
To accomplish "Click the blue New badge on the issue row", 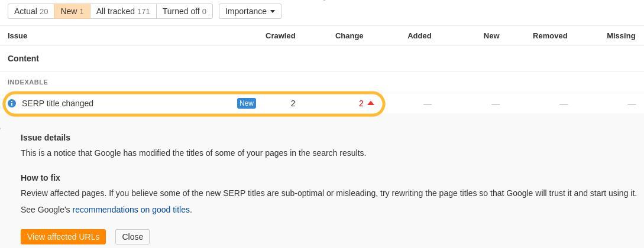I will click(246, 103).
